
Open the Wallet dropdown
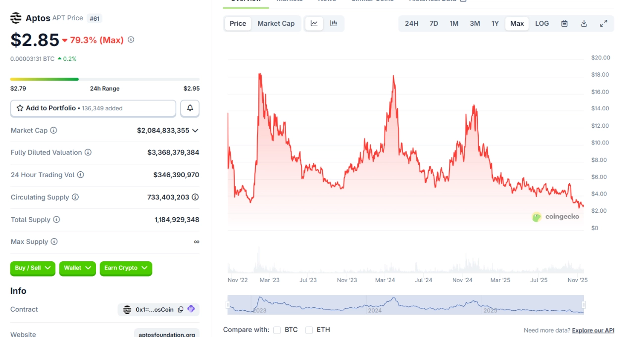coord(77,268)
